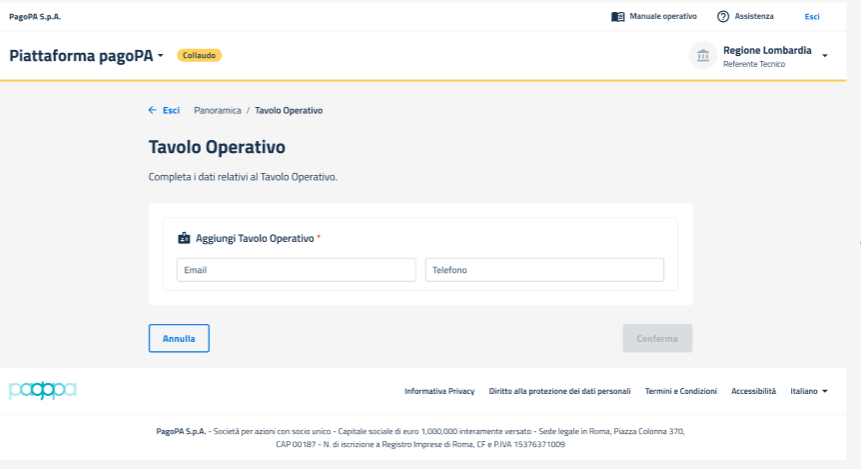This screenshot has height=469, width=861.
Task: Click the Manuale operativo book icon
Action: (x=618, y=17)
